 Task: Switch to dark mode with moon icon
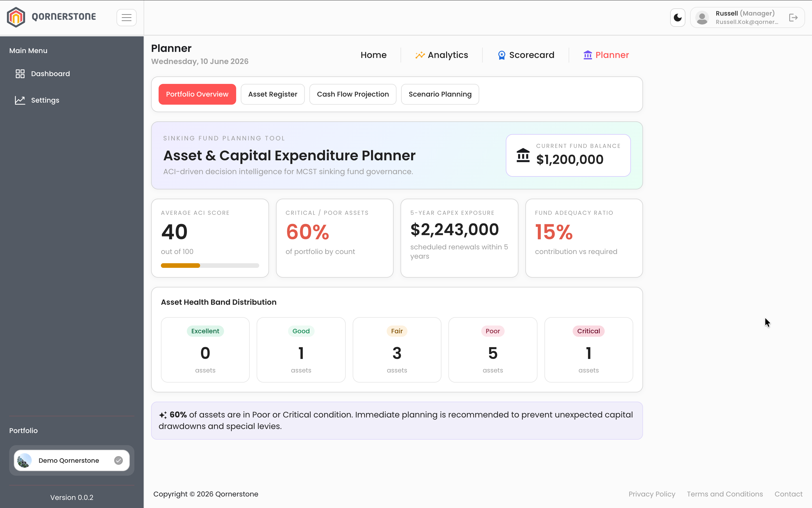click(x=677, y=18)
